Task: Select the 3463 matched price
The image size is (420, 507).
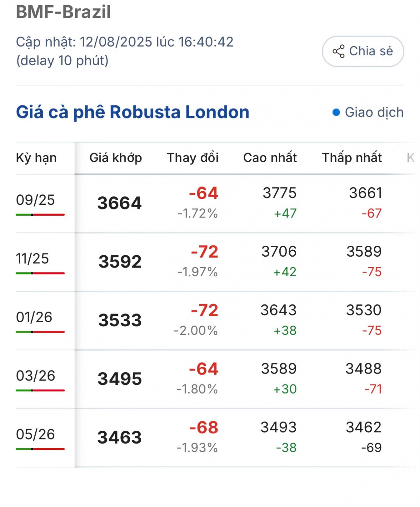Action: pos(119,438)
